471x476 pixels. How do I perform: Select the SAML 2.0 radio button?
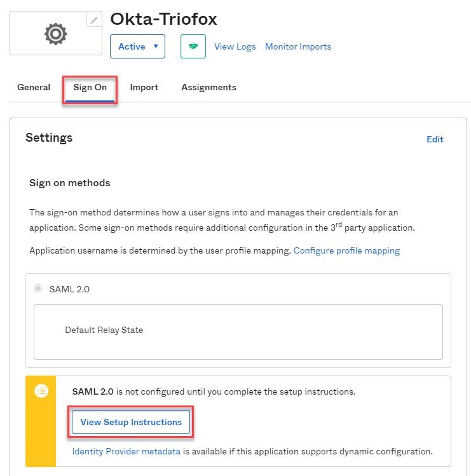click(38, 289)
